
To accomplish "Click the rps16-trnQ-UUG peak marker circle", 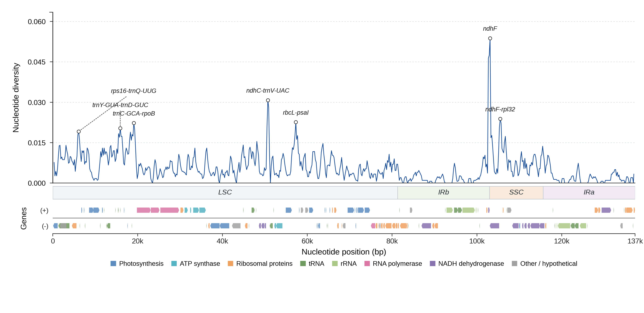I will (x=79, y=131).
